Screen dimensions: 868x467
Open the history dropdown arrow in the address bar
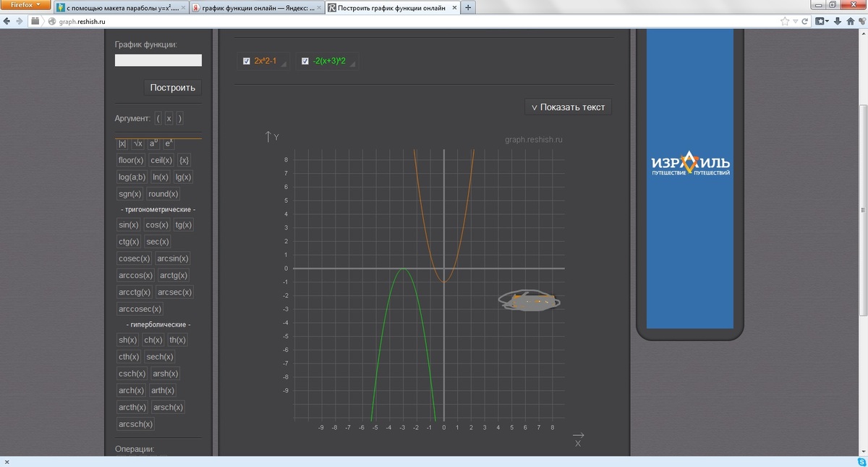[x=795, y=22]
